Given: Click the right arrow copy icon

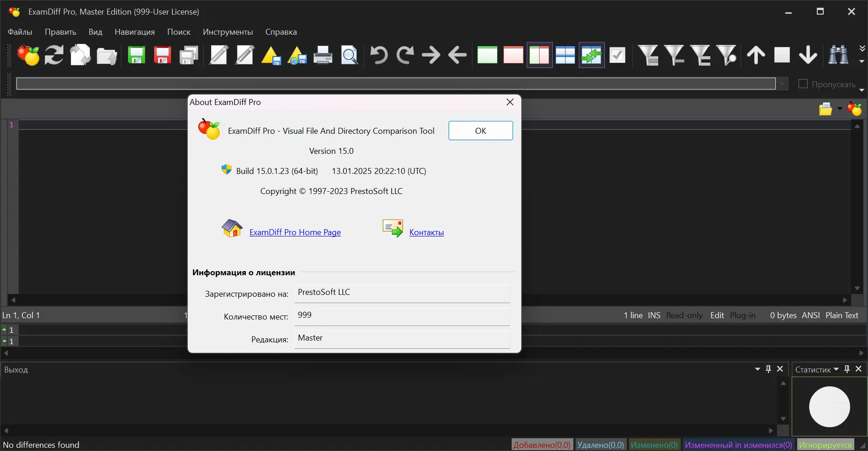Looking at the screenshot, I should [x=431, y=55].
